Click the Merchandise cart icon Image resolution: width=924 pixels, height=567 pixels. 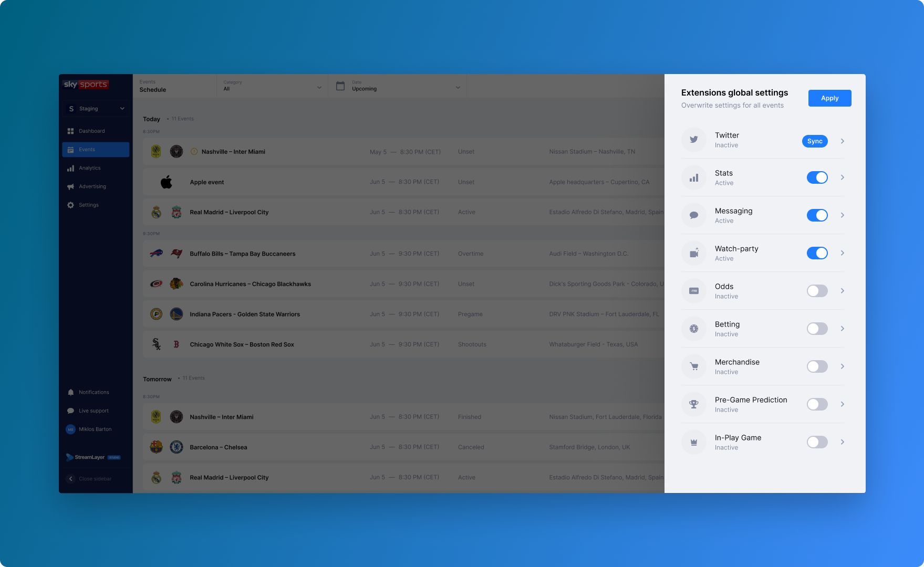[x=694, y=366]
